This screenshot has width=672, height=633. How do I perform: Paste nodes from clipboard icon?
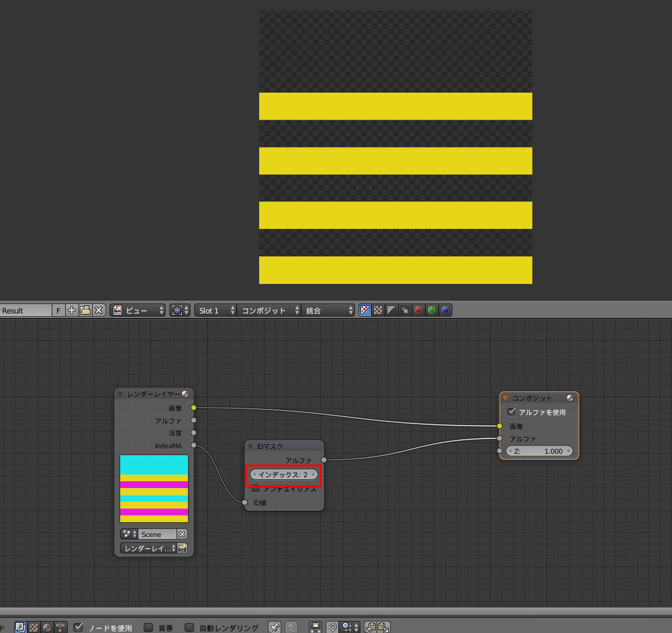(x=384, y=627)
